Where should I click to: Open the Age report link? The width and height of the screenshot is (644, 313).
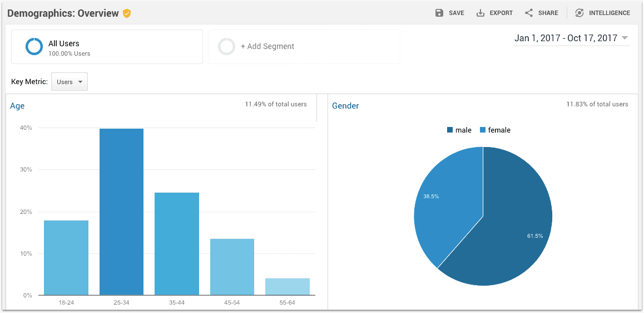click(x=17, y=106)
